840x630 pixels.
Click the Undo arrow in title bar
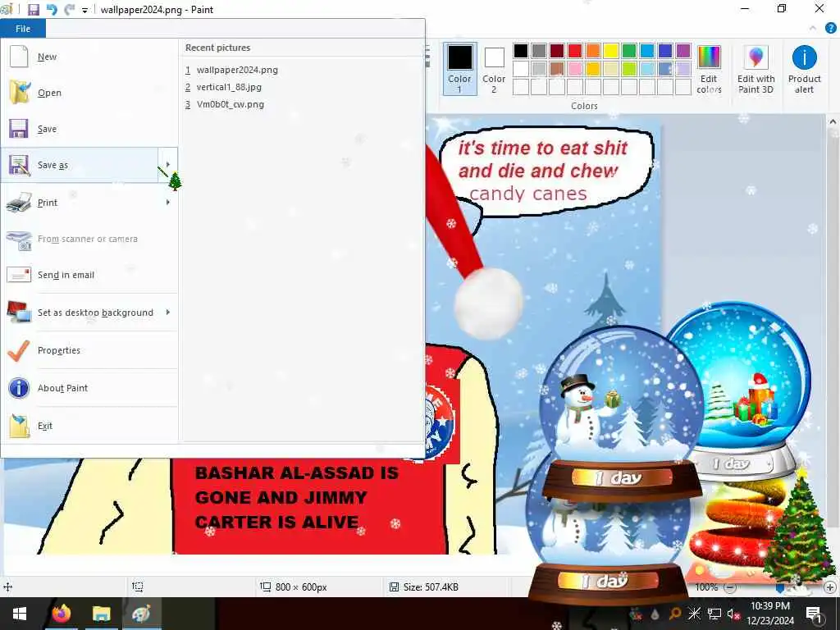[52, 10]
